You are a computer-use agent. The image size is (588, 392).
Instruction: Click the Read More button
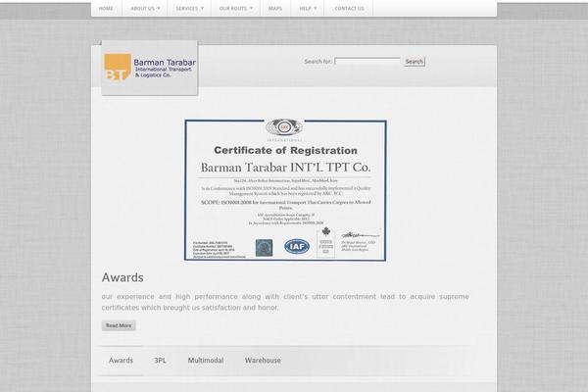(x=119, y=325)
